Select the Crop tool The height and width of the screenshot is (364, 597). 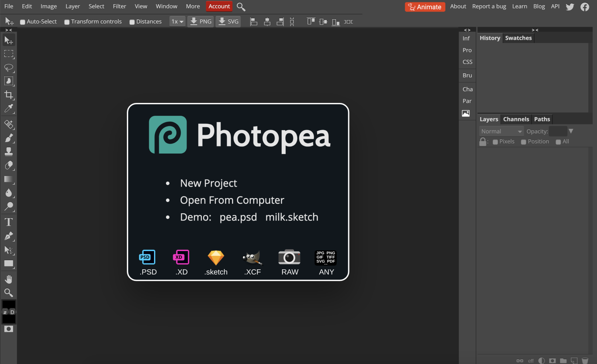click(x=9, y=95)
